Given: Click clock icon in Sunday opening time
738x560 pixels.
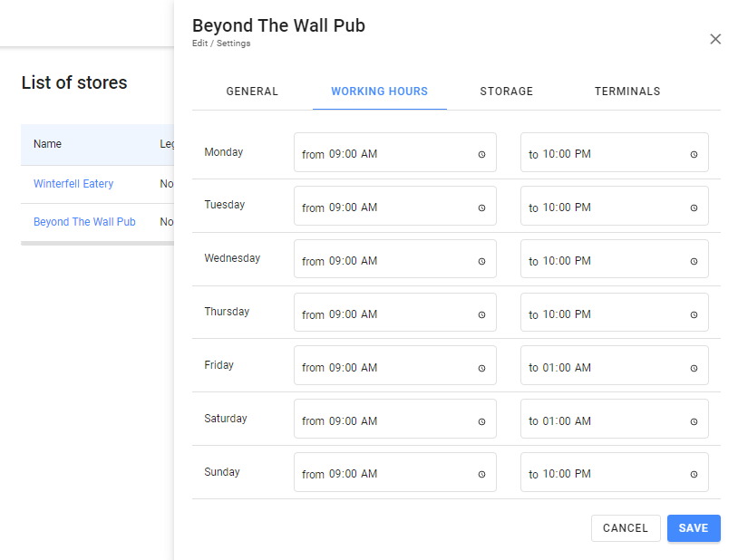Looking at the screenshot, I should [481, 474].
